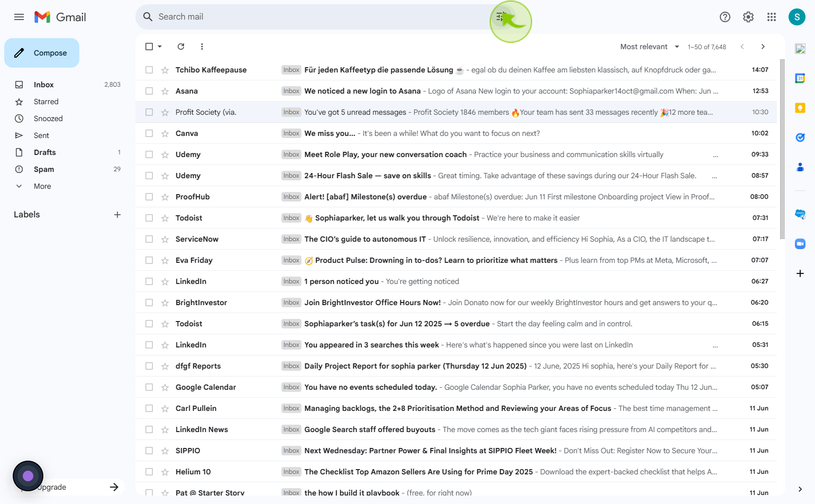Check the Canva email checkbox

pos(149,133)
